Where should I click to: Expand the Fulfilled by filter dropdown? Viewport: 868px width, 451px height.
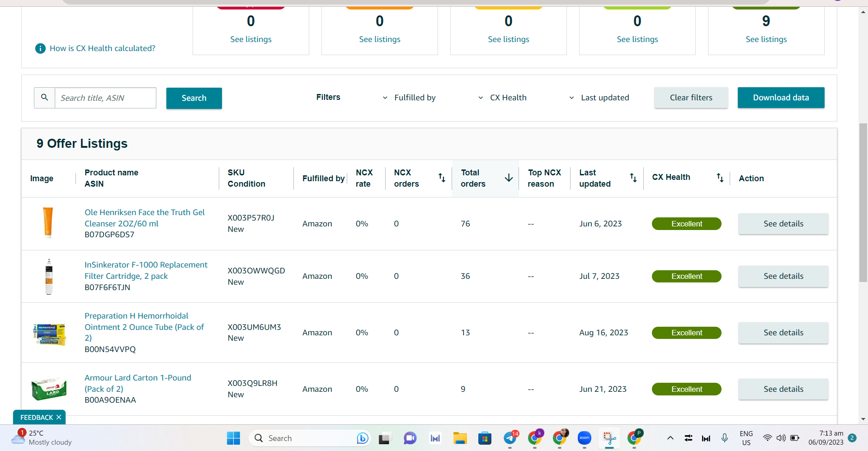(x=410, y=98)
